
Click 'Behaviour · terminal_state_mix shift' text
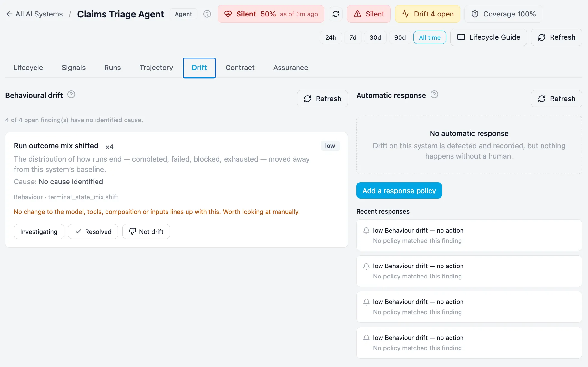pyautogui.click(x=66, y=197)
